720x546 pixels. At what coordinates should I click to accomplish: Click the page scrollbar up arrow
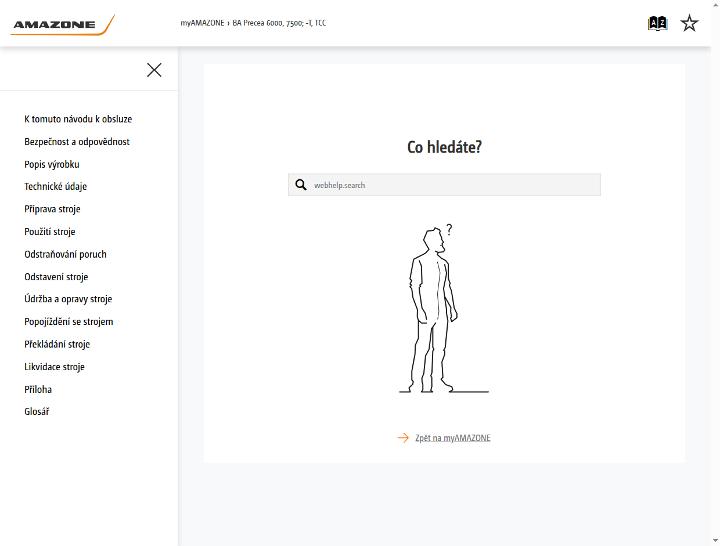[715, 4]
